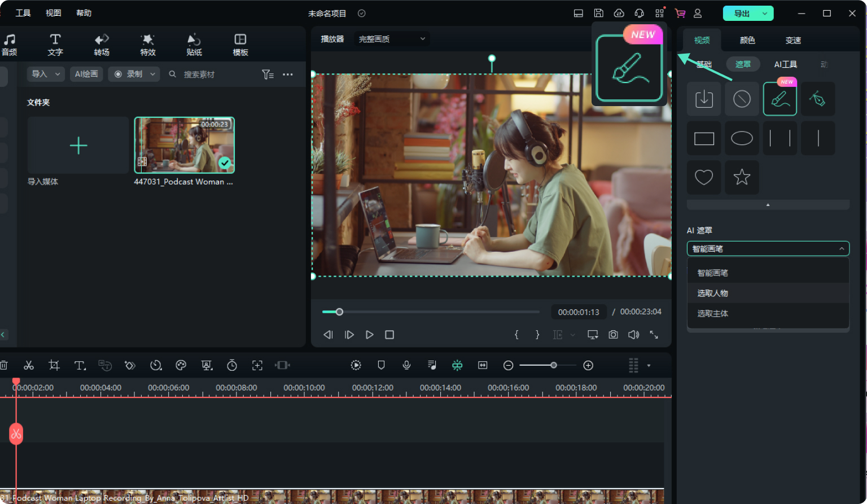Choose 选取人物 from the AI mask list
Screen dimensions: 867x504
click(712, 293)
